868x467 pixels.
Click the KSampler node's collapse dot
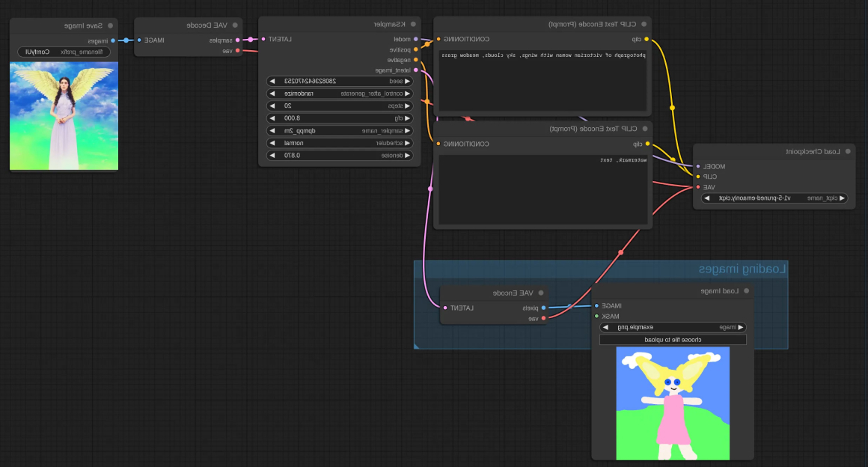[413, 25]
